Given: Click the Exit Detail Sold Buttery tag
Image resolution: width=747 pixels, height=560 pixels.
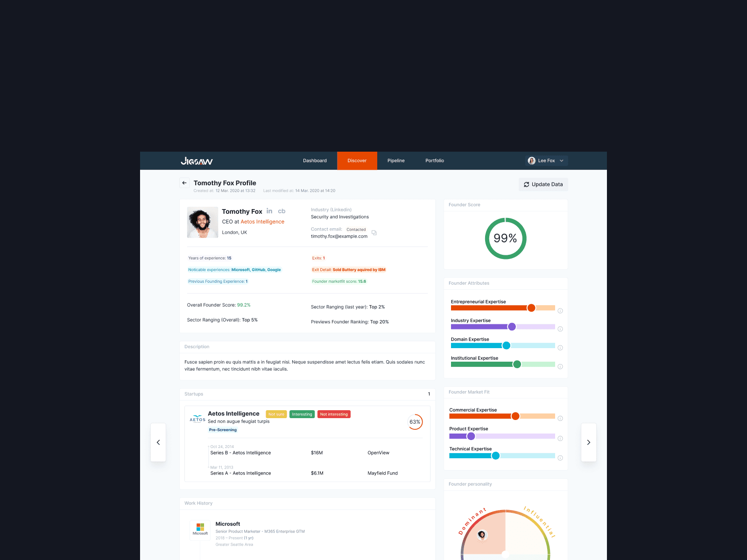Looking at the screenshot, I should [x=349, y=270].
